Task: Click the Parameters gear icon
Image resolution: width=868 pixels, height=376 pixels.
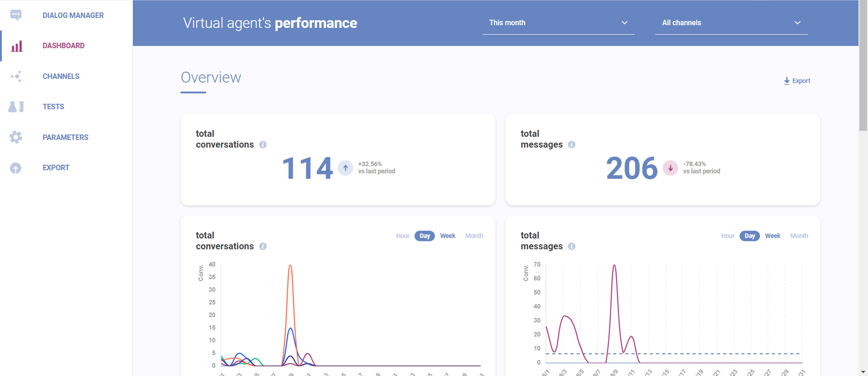Action: [16, 137]
